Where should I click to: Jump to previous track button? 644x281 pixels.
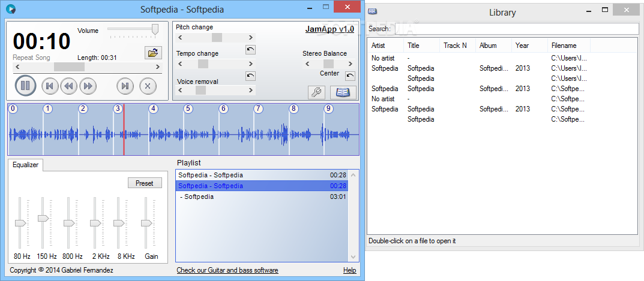(x=50, y=86)
